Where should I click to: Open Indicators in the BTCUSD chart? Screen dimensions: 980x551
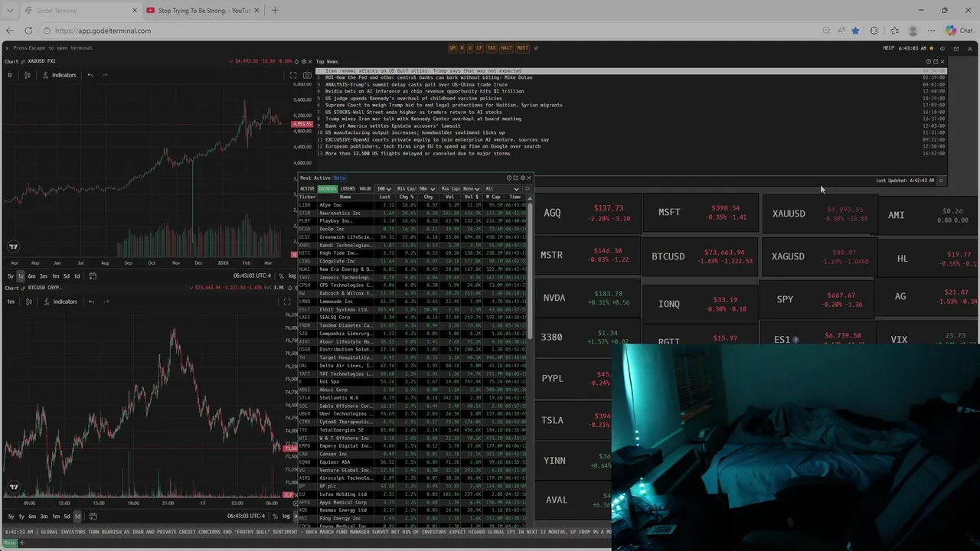[60, 302]
